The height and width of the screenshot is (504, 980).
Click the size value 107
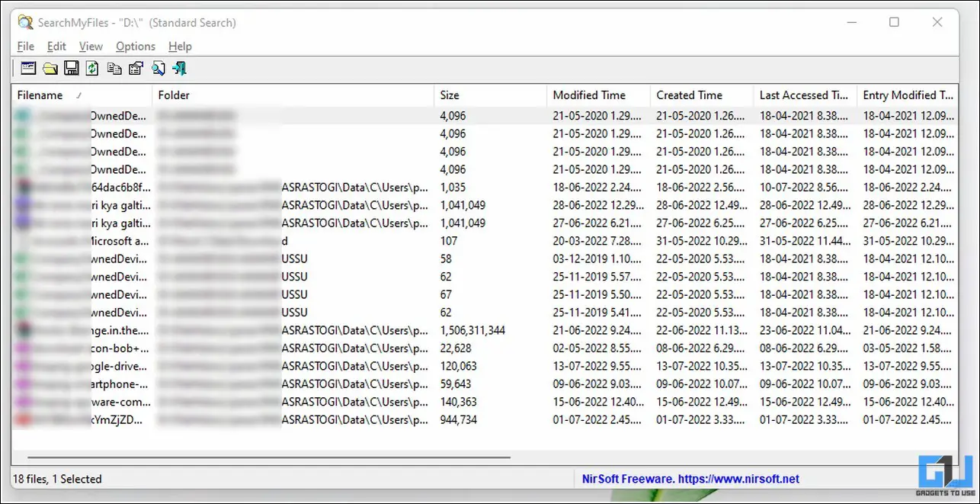pyautogui.click(x=449, y=241)
